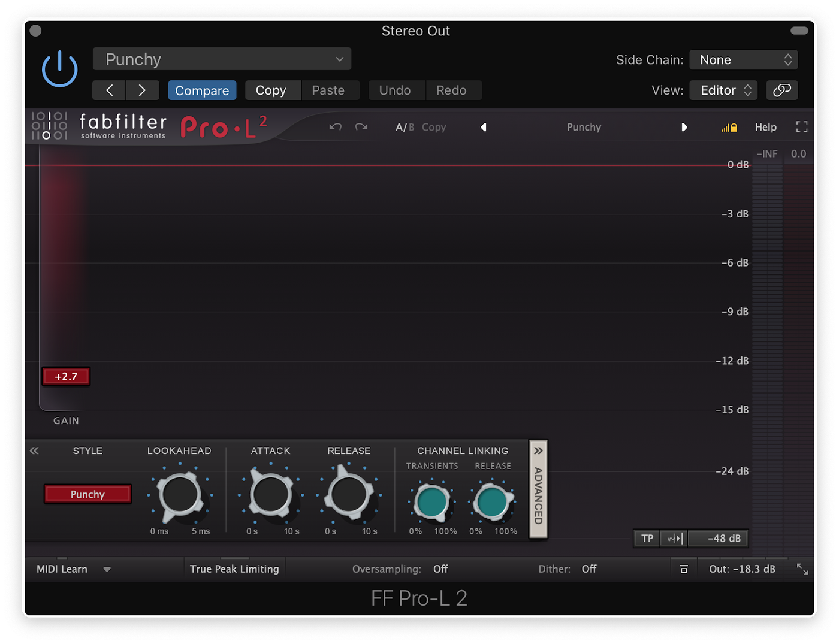Toggle the plug-in power bypass button
839x644 pixels.
(60, 68)
